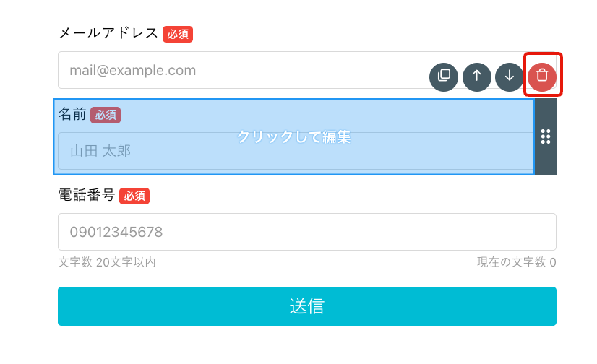Click dark gray bar beside 名前 block

[546, 136]
